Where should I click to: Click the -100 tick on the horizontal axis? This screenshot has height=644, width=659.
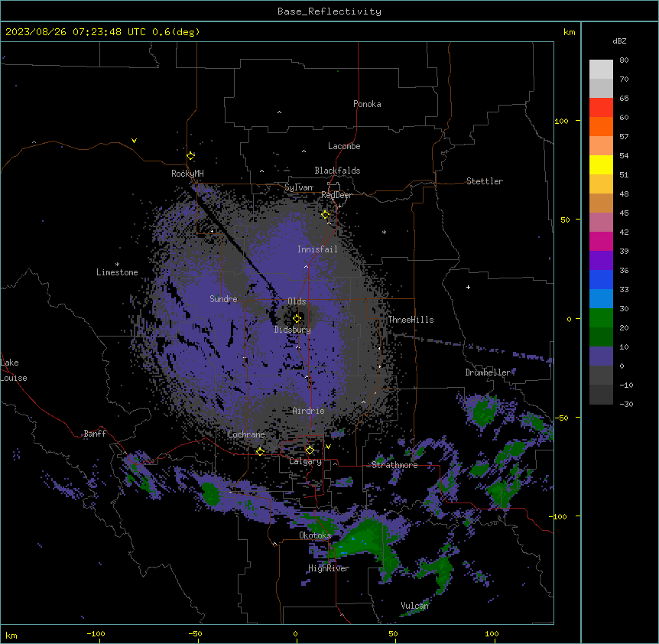tap(96, 633)
